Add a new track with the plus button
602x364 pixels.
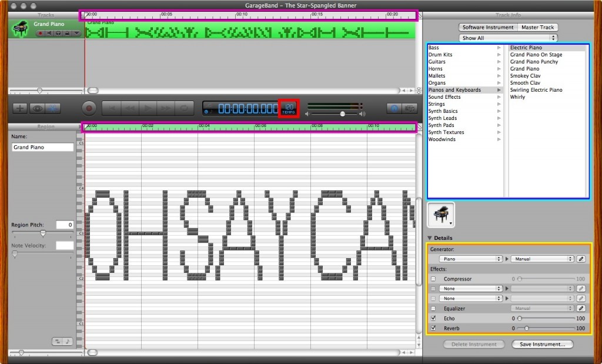[19, 108]
